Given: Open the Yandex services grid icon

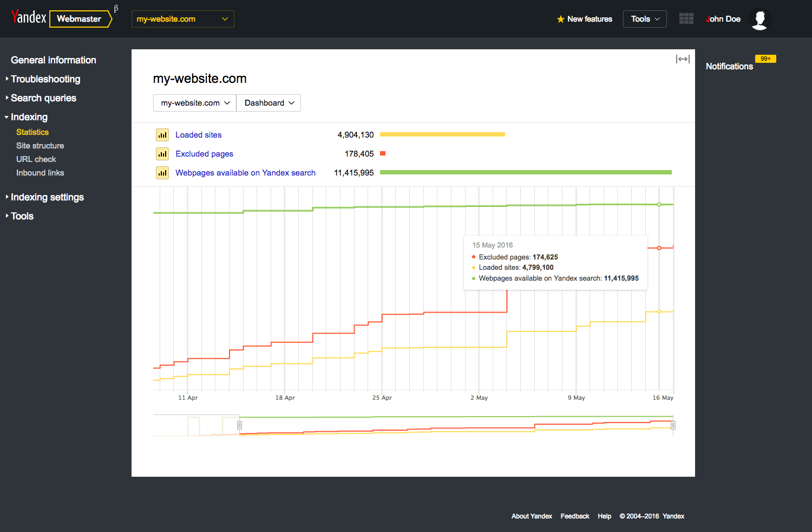Looking at the screenshot, I should point(686,18).
